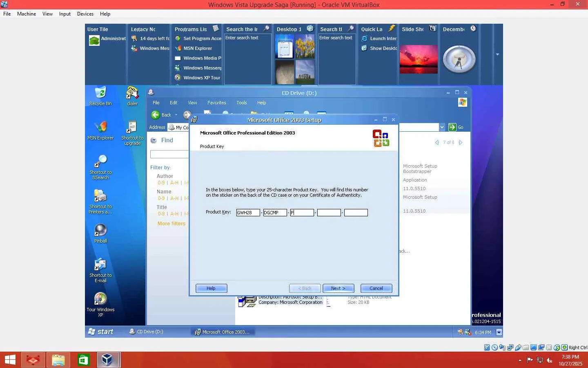Click the fourth Product Key box
588x368 pixels.
(x=329, y=213)
